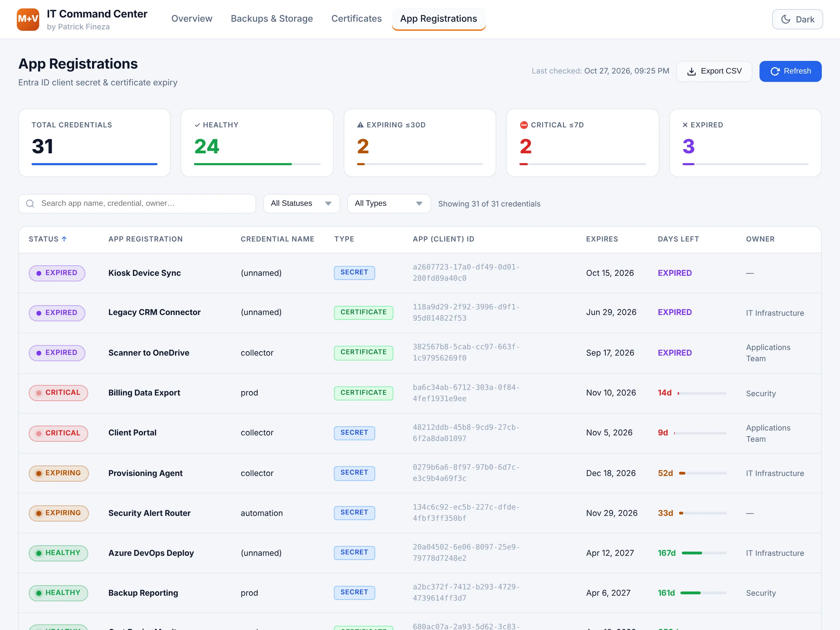Click the Export CSV button

tap(714, 71)
